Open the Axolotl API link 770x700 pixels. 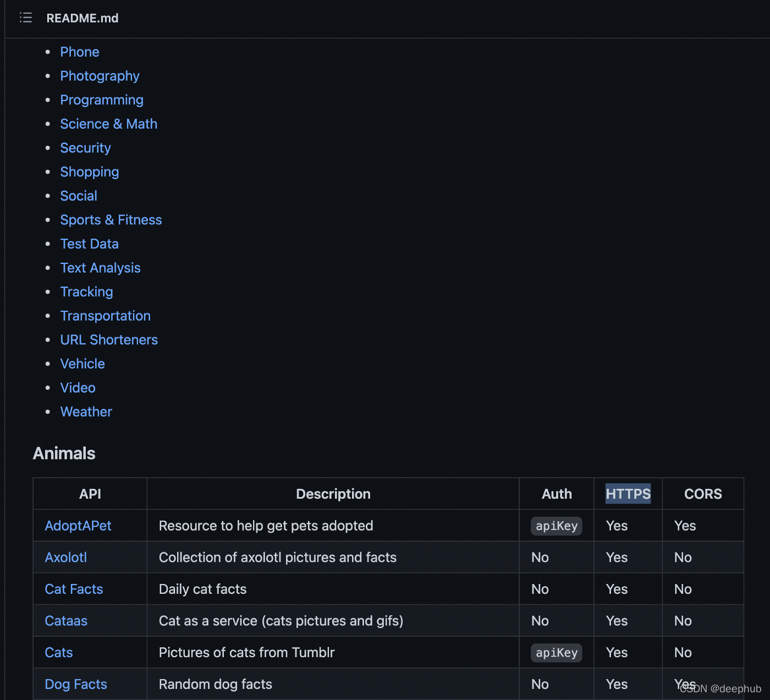(x=65, y=558)
